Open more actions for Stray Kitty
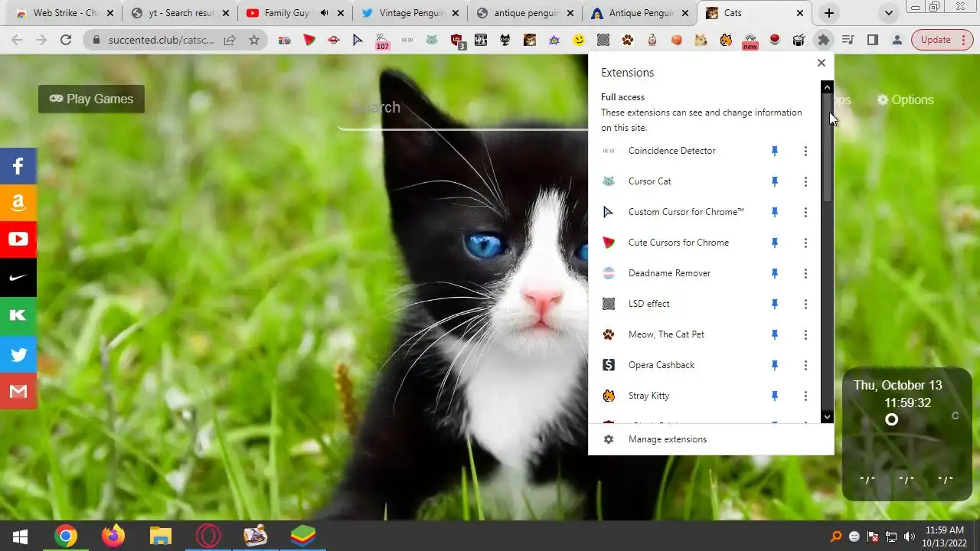The height and width of the screenshot is (551, 980). (805, 396)
